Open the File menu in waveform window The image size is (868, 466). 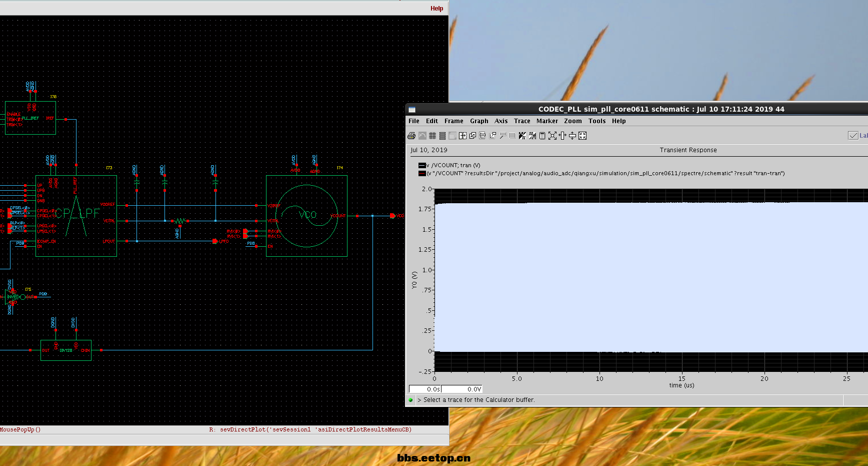pos(413,121)
